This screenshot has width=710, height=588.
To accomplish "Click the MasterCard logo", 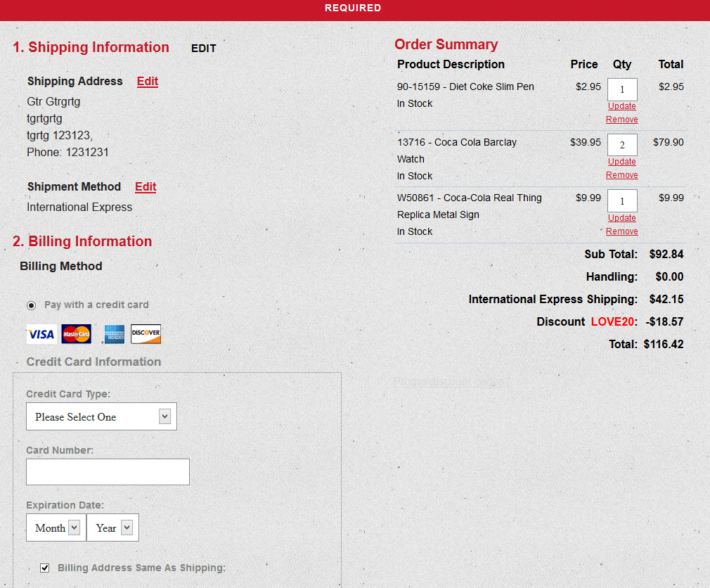I will (76, 334).
